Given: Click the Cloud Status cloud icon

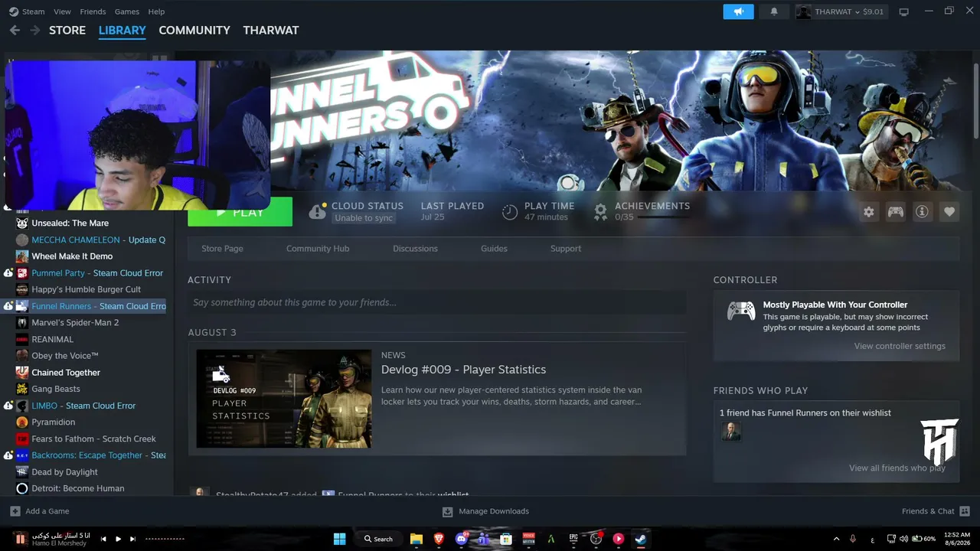Looking at the screenshot, I should click(318, 212).
